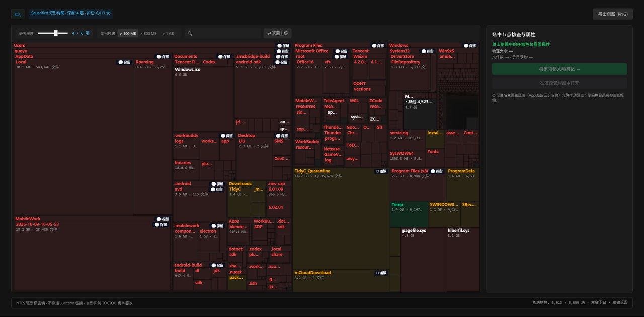Toggle the 保留 switch for Desktop
Screen dimensions: 644x317
[x=281, y=136]
